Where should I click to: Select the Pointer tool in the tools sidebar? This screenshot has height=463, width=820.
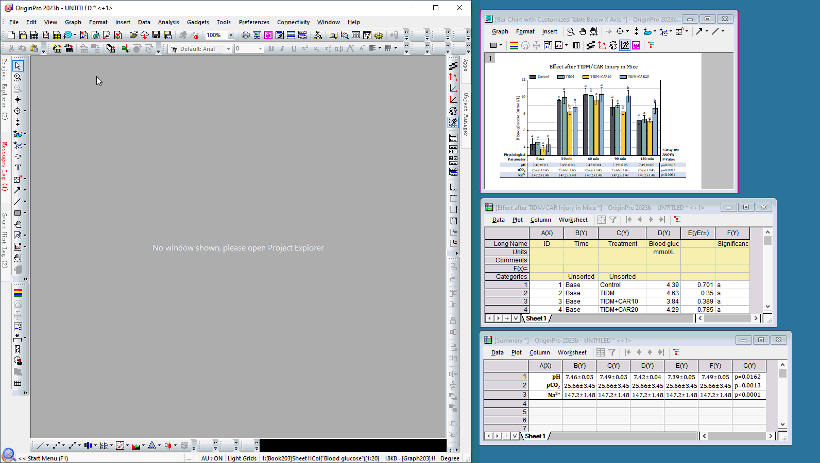pyautogui.click(x=19, y=66)
